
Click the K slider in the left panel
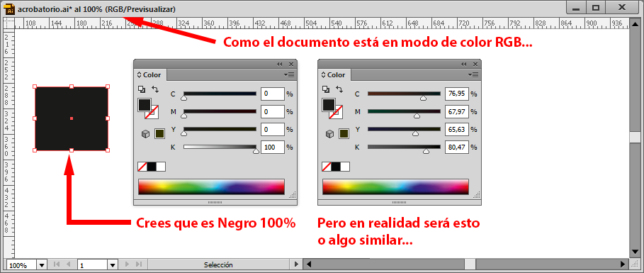(220, 147)
